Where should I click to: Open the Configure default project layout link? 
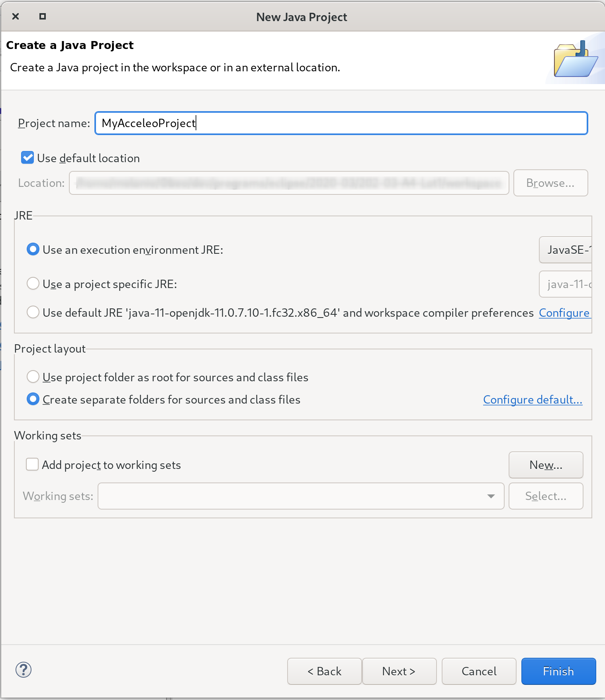point(533,400)
